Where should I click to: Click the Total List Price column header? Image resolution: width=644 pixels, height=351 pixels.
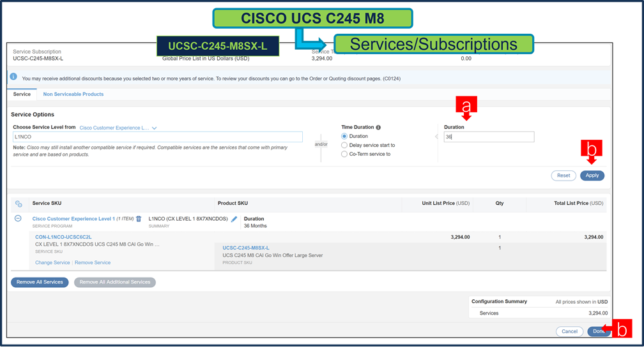pos(578,204)
